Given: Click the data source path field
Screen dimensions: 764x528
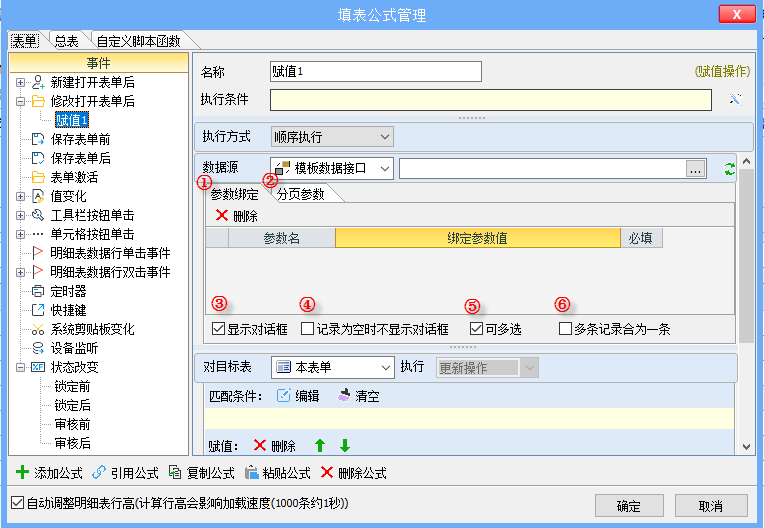Looking at the screenshot, I should [542, 169].
